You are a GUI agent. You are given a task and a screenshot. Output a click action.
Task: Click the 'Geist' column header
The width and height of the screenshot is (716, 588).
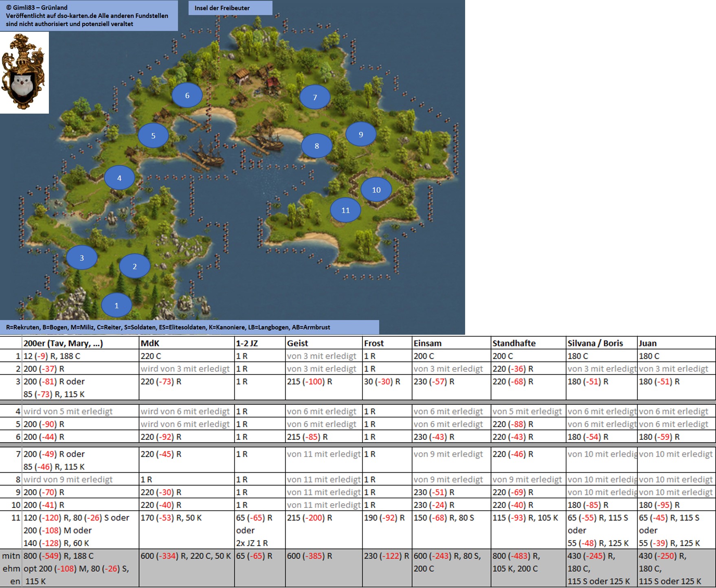click(x=298, y=343)
